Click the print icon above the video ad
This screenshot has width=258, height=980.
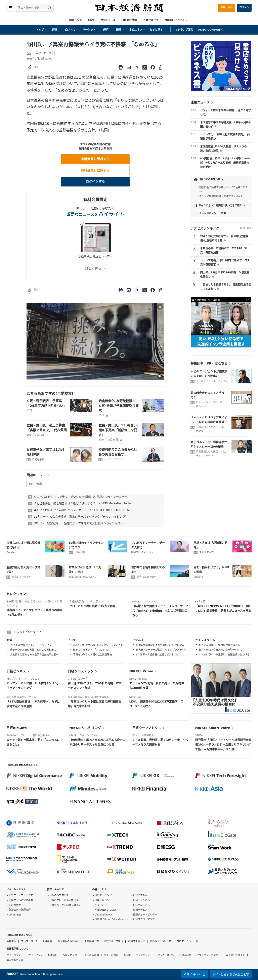coord(121,290)
